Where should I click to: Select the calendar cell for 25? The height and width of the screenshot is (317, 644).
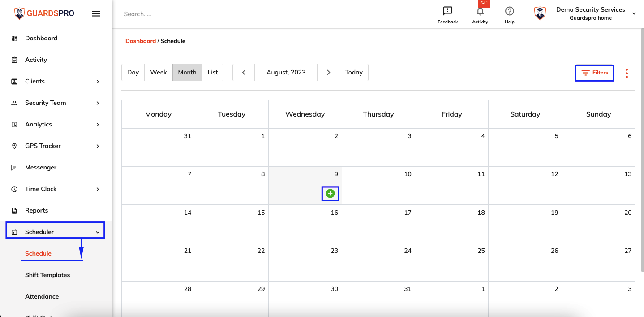(x=451, y=263)
